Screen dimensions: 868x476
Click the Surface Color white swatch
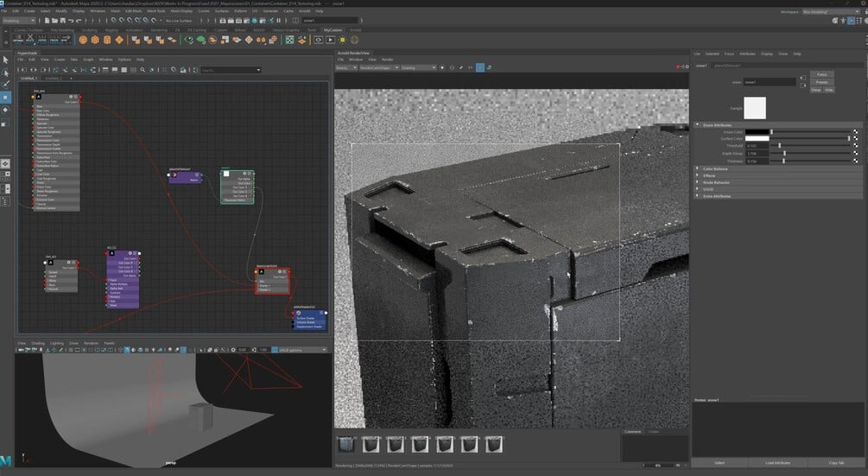(757, 138)
